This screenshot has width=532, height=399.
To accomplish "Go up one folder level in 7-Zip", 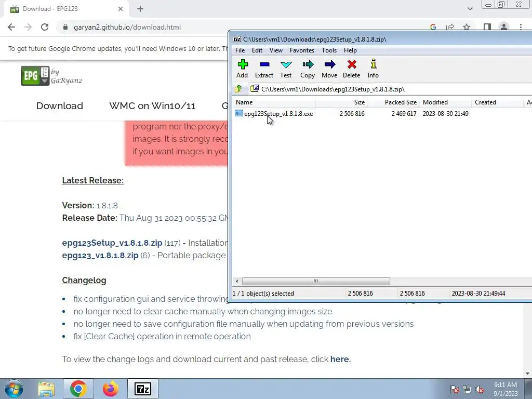I will click(238, 89).
